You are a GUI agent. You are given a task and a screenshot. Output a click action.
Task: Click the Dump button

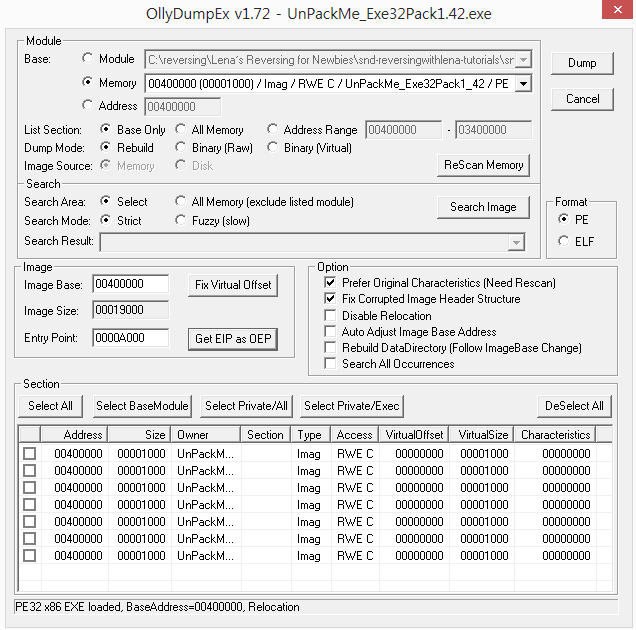coord(582,63)
